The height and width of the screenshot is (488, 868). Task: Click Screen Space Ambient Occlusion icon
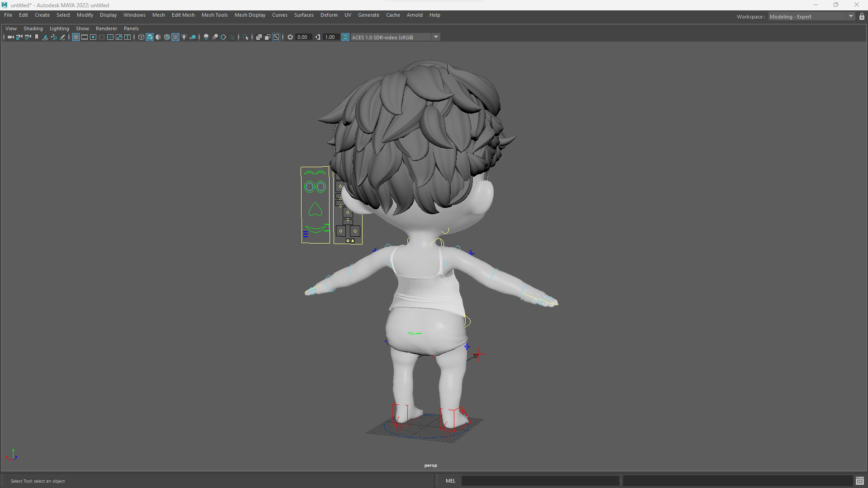206,37
